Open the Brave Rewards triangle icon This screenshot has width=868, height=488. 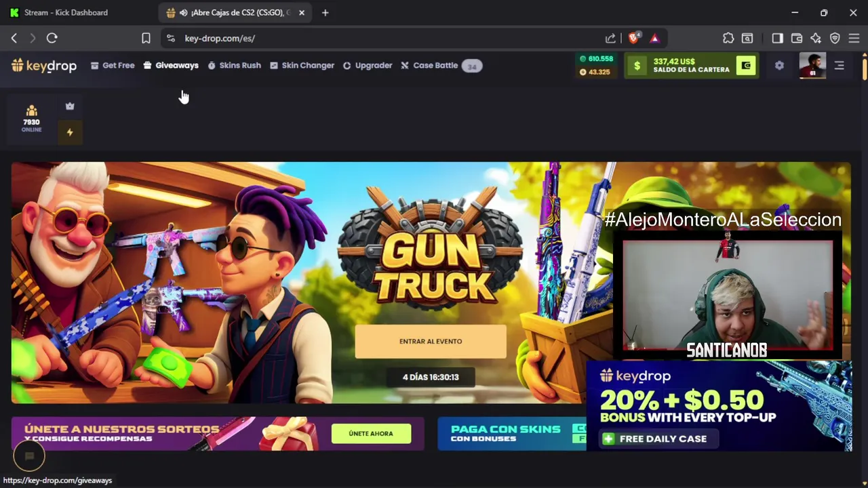[x=654, y=39]
